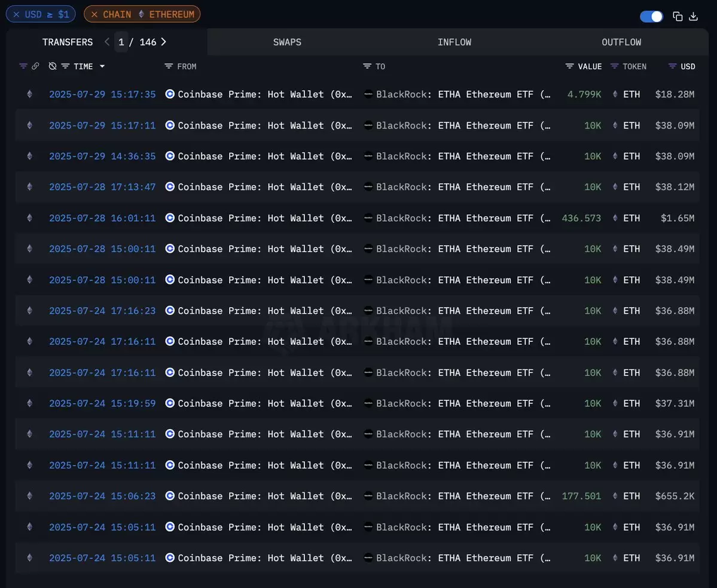This screenshot has width=717, height=588.
Task: Click 10K value in 15:19:59 row
Action: 593,403
